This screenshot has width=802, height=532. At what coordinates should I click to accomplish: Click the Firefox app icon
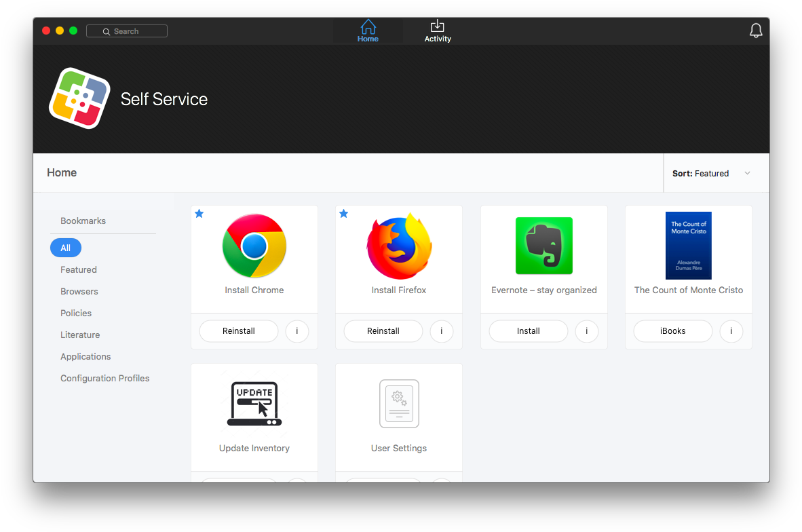(399, 247)
